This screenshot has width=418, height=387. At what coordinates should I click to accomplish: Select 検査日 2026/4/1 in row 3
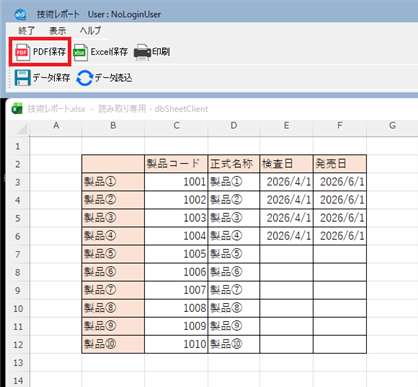pyautogui.click(x=286, y=182)
